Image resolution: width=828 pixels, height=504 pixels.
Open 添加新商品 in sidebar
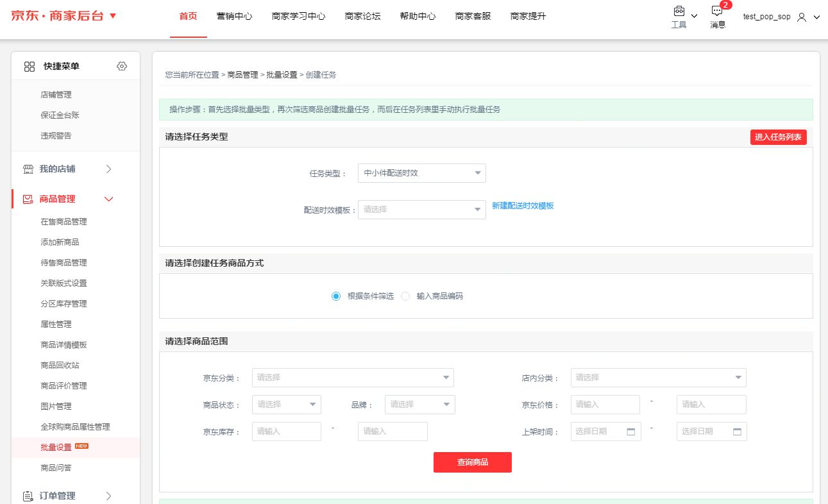coord(60,242)
